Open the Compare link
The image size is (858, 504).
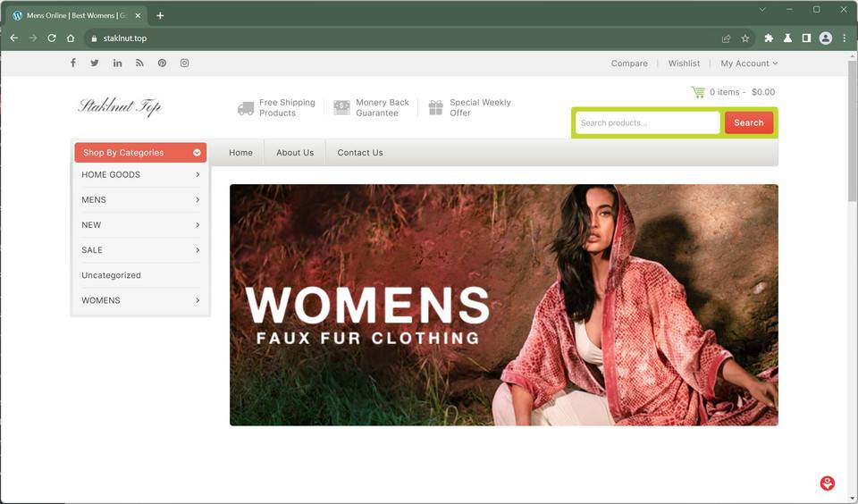629,63
